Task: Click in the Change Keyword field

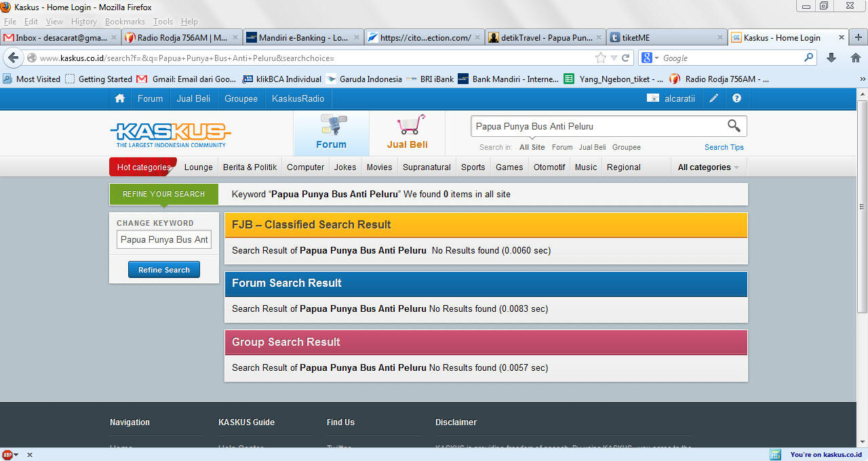Action: tap(163, 239)
